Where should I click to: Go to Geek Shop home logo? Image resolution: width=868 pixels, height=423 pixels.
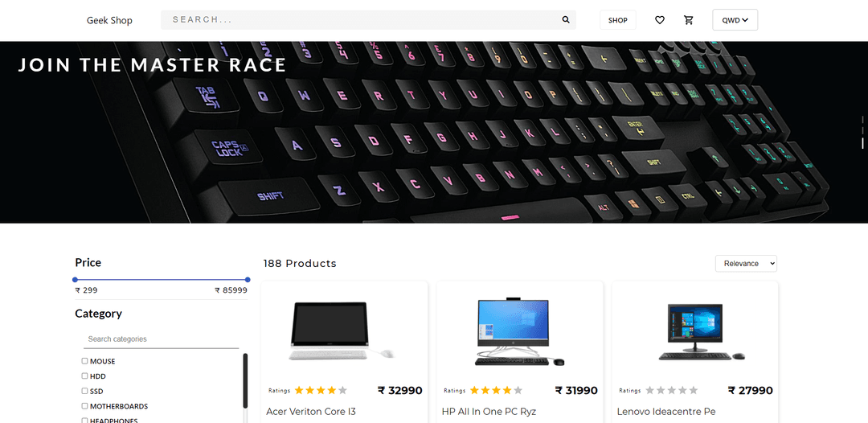click(x=109, y=20)
